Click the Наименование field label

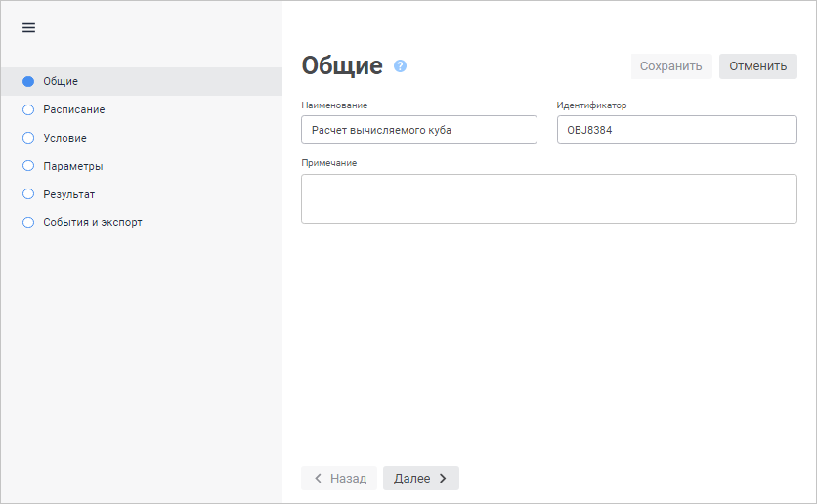coord(334,105)
